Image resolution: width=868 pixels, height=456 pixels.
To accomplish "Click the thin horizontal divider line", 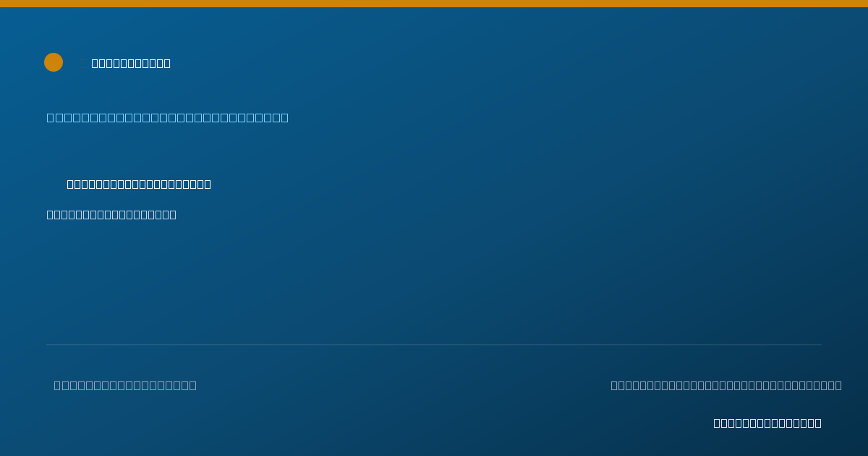I will [x=434, y=345].
